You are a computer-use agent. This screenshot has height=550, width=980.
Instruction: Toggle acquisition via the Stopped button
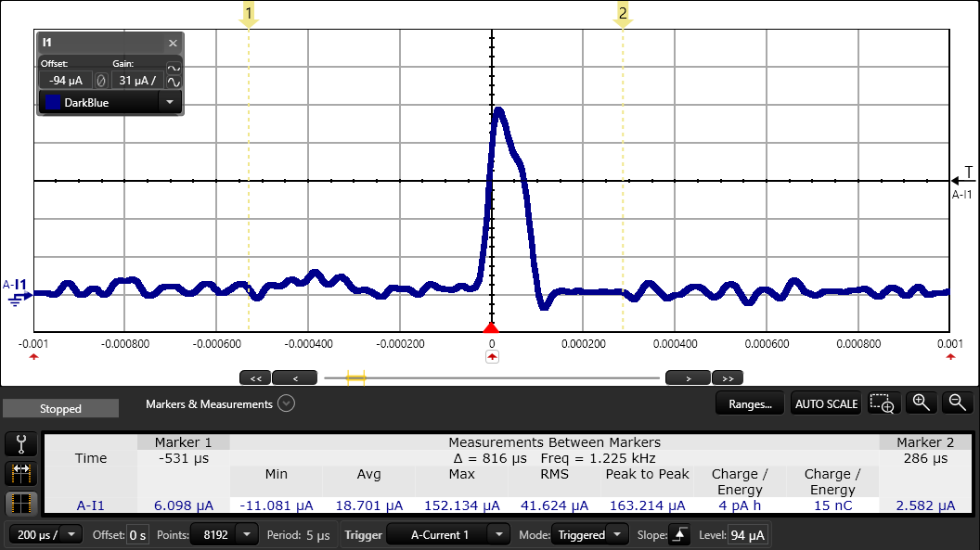click(59, 407)
